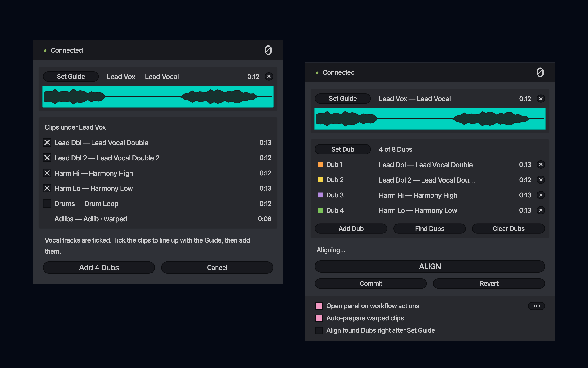The width and height of the screenshot is (588, 368).
Task: Click the purple Dub 3 color swatch
Action: pos(320,195)
